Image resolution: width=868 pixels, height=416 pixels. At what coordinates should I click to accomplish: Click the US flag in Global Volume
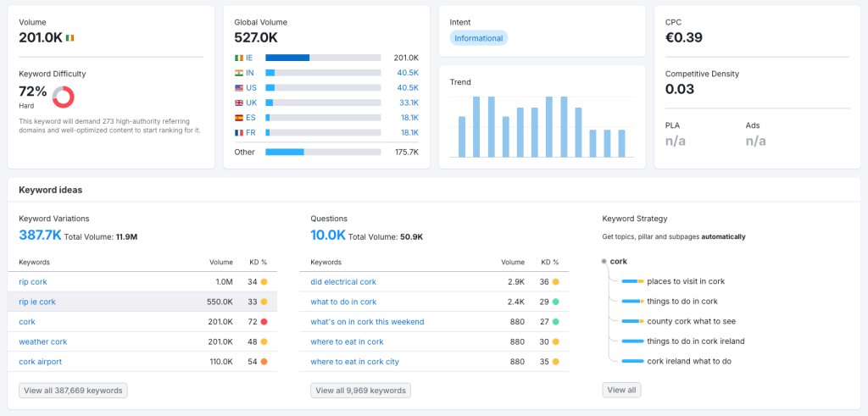pos(239,87)
